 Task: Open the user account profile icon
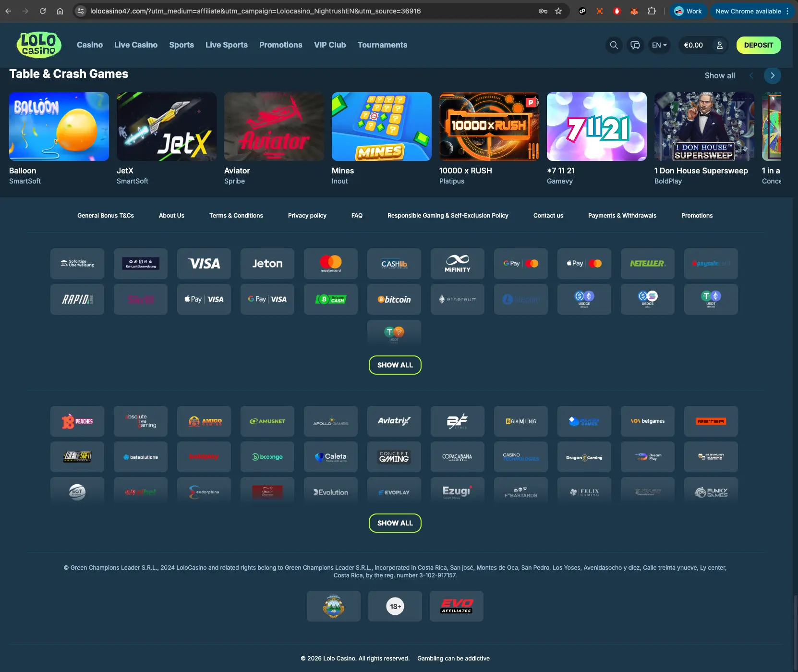pyautogui.click(x=719, y=45)
